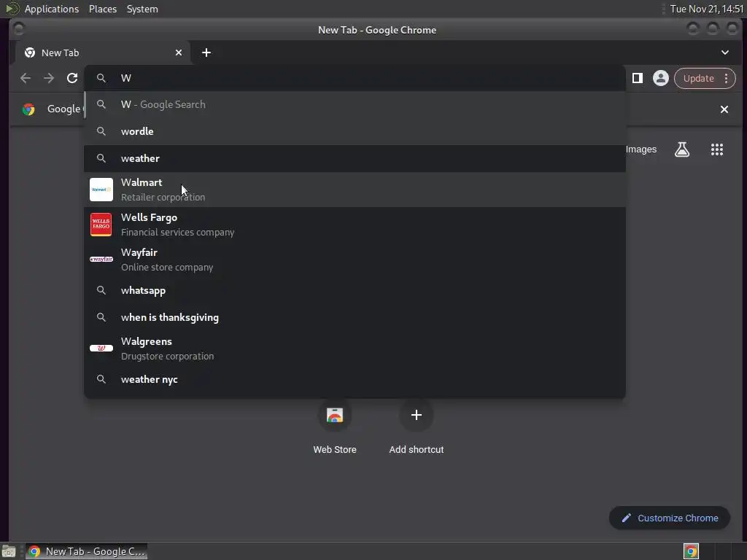Open the side panel icon
This screenshot has height=560, width=747.
[637, 78]
